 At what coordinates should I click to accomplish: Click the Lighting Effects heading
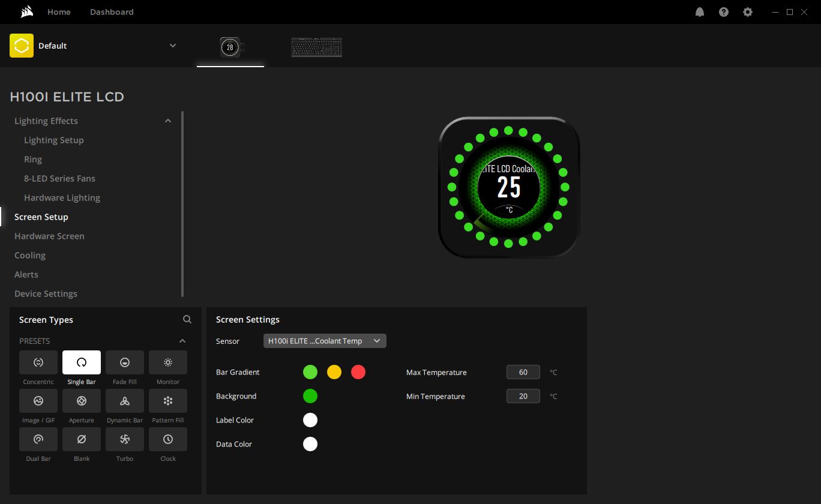[x=46, y=121]
